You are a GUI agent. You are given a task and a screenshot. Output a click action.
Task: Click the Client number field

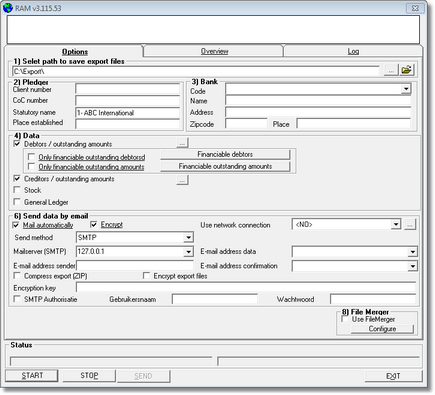127,89
